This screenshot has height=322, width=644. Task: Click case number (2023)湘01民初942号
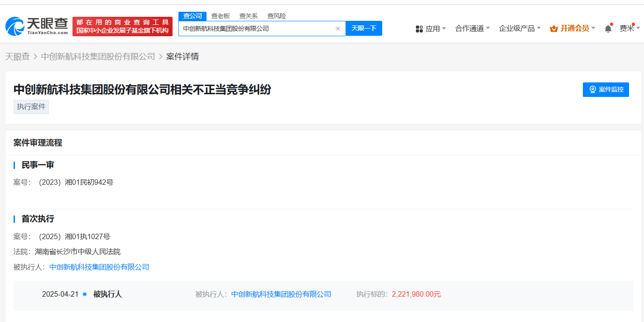click(x=74, y=183)
